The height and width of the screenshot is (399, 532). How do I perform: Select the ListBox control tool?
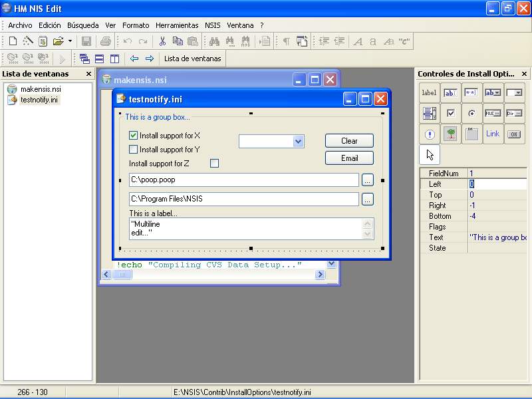[429, 114]
